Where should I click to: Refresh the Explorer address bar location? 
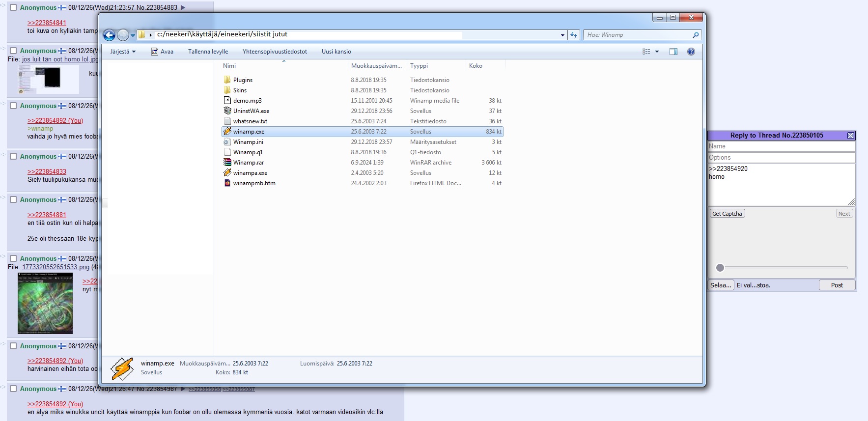coord(574,35)
